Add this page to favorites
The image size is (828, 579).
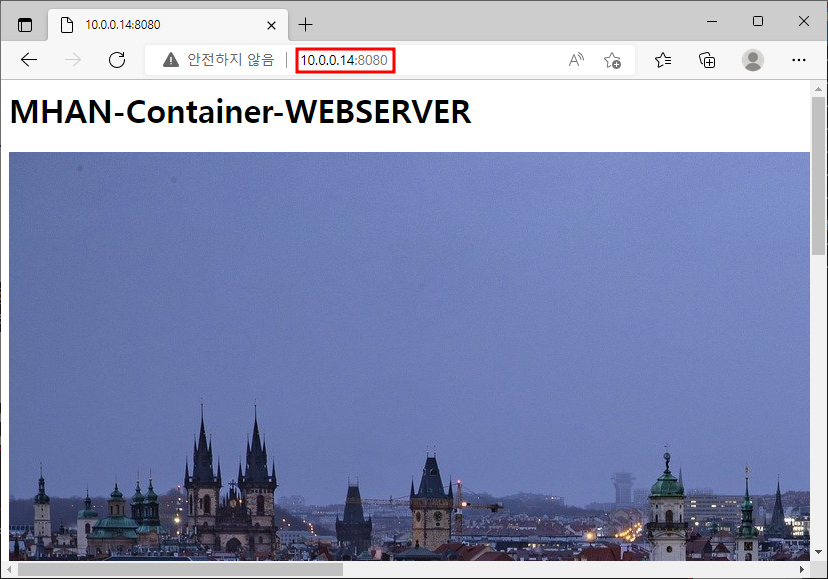tap(612, 60)
